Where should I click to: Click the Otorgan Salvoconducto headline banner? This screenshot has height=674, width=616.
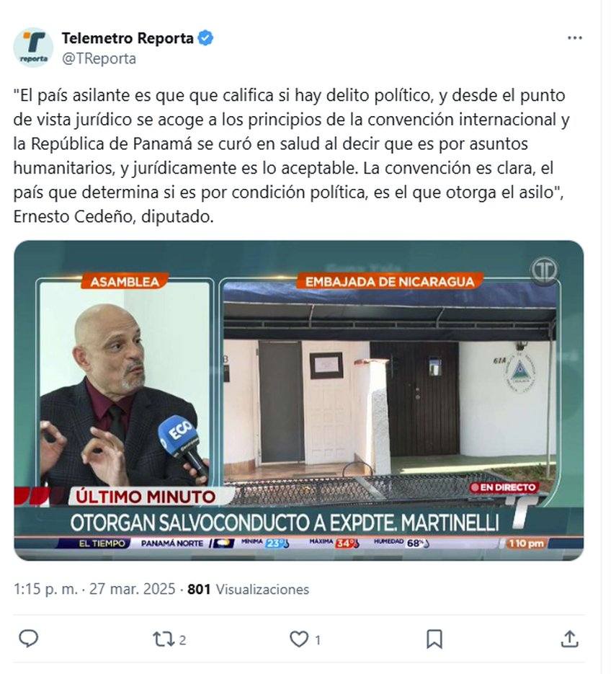pos(285,523)
